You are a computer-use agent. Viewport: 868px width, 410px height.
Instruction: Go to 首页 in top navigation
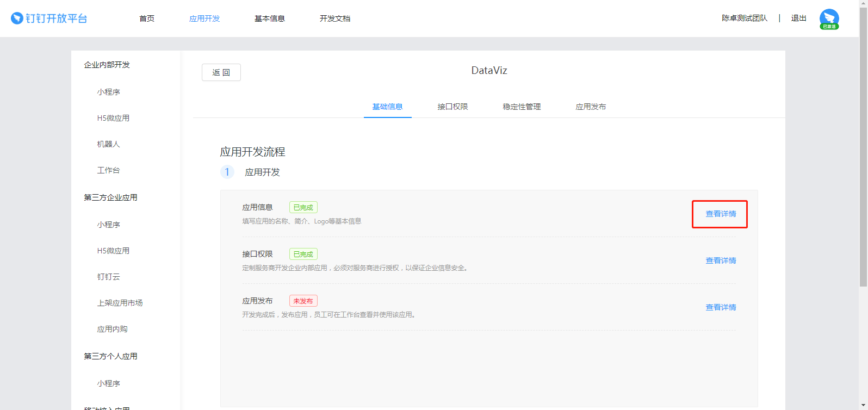(x=147, y=18)
